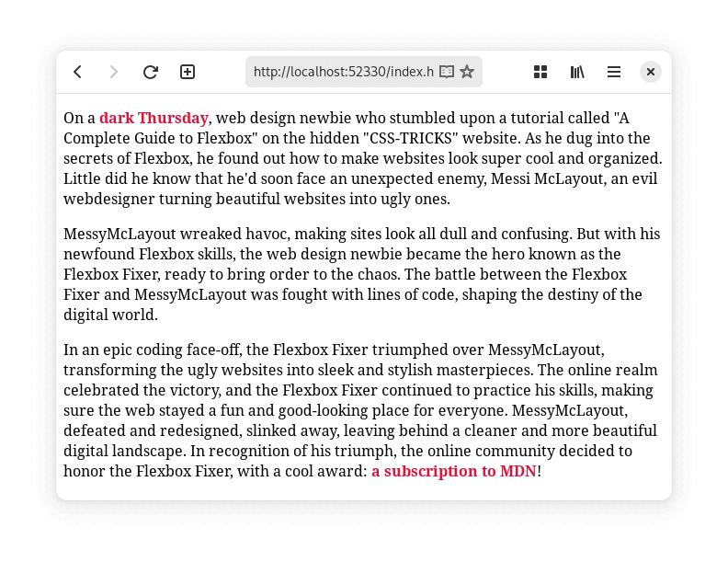Click the paragraph starting "In an epic coding face-off"

coord(361,410)
